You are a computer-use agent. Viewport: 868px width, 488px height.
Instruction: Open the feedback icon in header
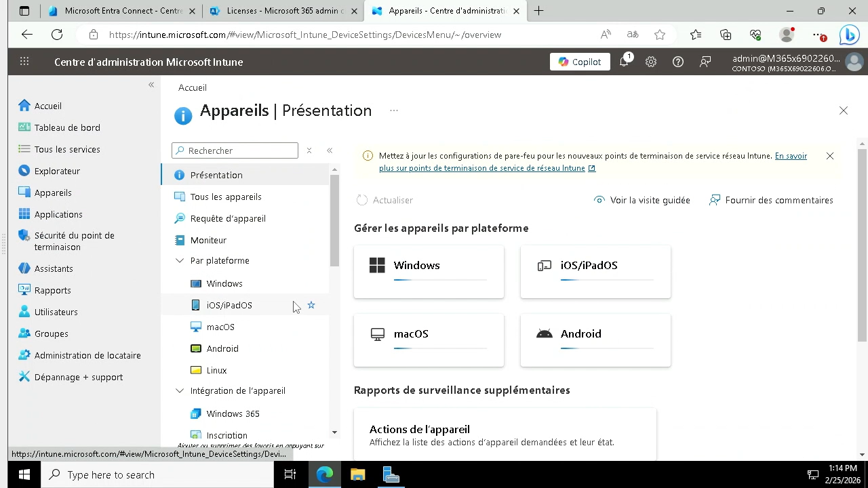coord(705,62)
